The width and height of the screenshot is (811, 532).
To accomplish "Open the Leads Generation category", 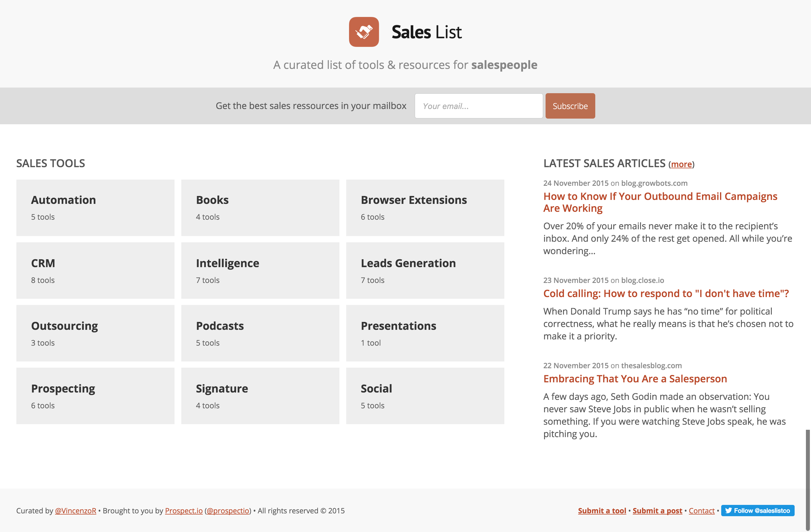I will coord(425,270).
